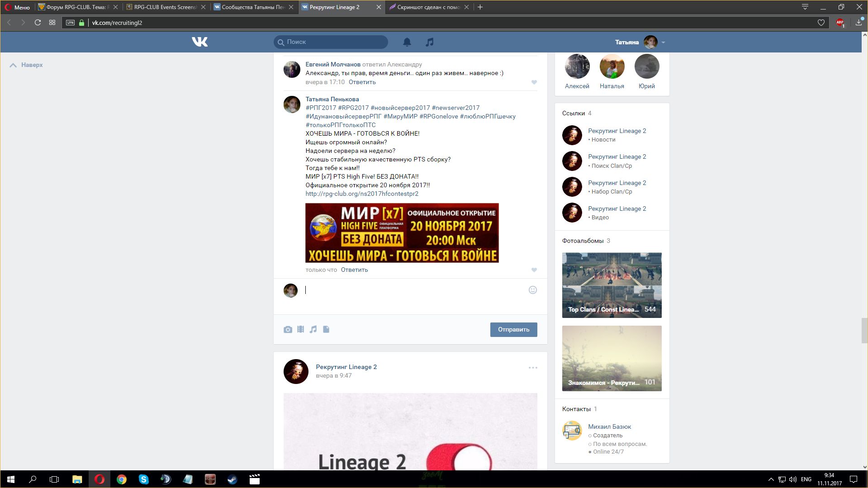Open the notifications bell
Viewport: 868px width, 488px height.
click(407, 42)
